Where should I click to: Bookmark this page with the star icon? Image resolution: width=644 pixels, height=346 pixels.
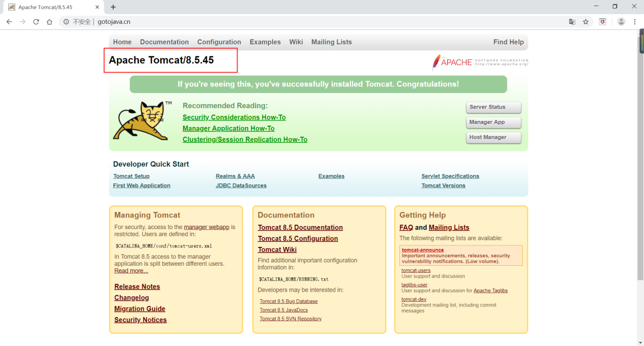tap(586, 22)
